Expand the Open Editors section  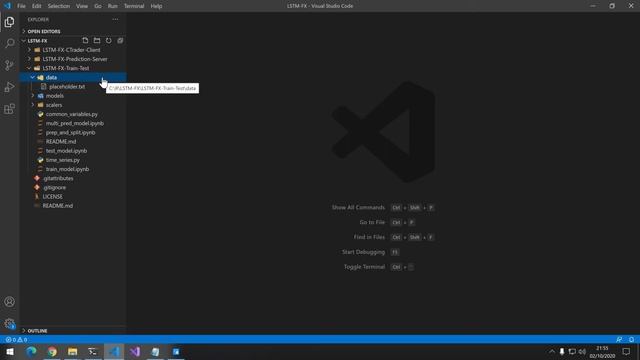(x=73, y=31)
